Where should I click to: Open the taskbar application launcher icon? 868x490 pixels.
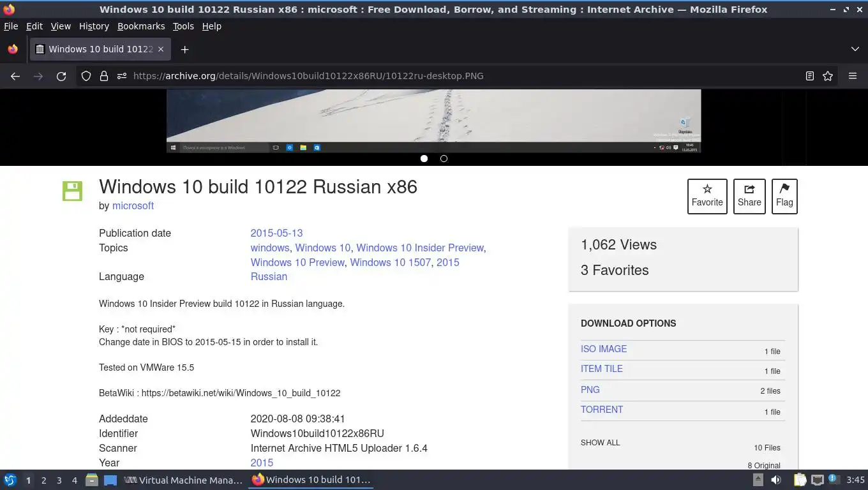[10, 480]
